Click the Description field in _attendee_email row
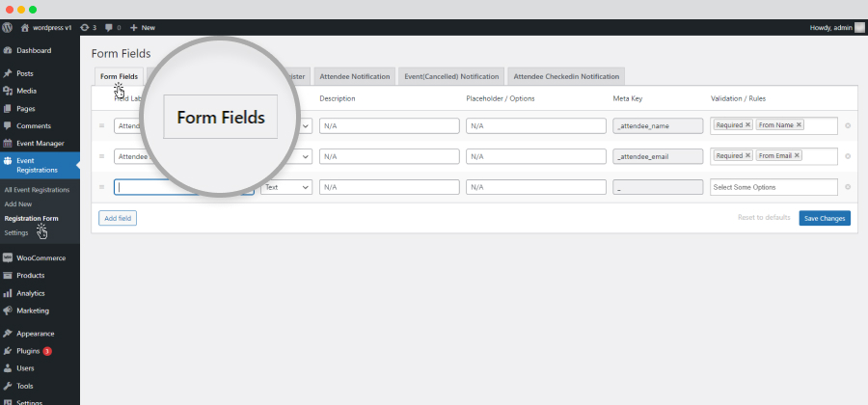Image resolution: width=868 pixels, height=405 pixels. click(390, 156)
